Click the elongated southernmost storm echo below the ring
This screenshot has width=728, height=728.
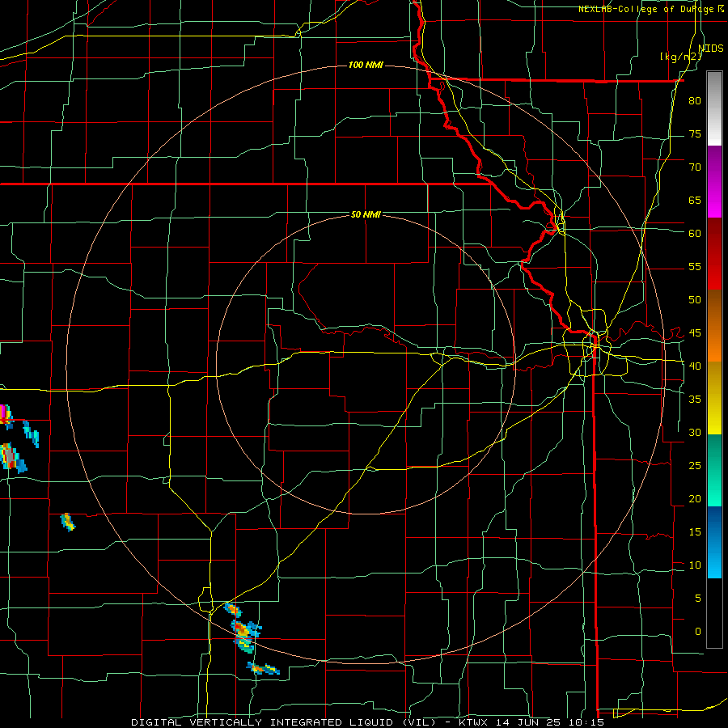click(x=263, y=669)
